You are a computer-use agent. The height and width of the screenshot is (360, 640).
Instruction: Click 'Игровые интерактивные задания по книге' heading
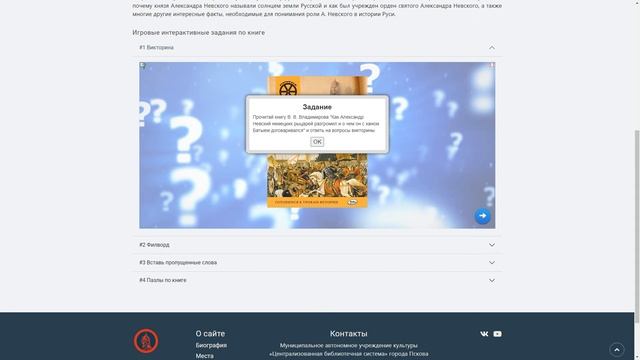199,32
